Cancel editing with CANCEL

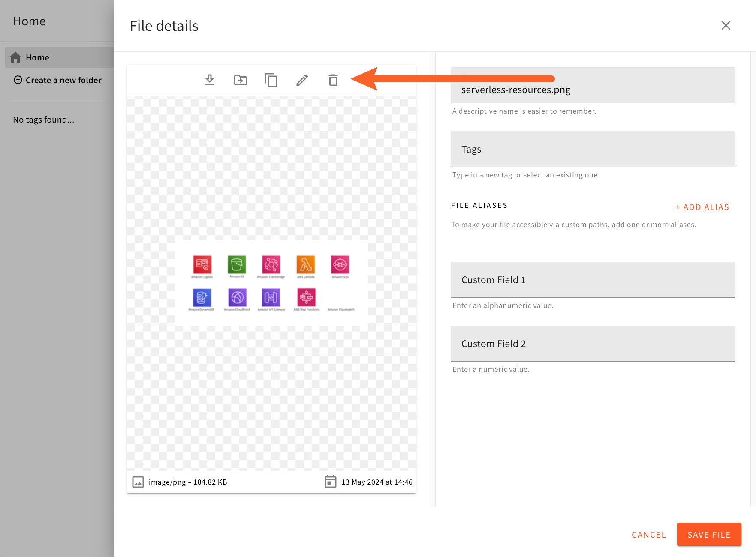pyautogui.click(x=648, y=534)
